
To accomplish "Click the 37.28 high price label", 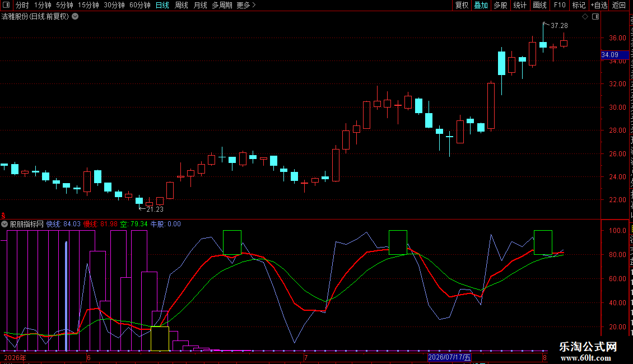I will tap(559, 25).
